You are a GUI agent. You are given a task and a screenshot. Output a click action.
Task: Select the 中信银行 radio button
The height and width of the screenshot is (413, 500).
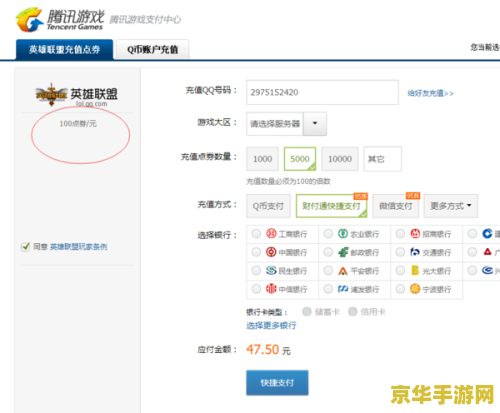[x=256, y=289]
